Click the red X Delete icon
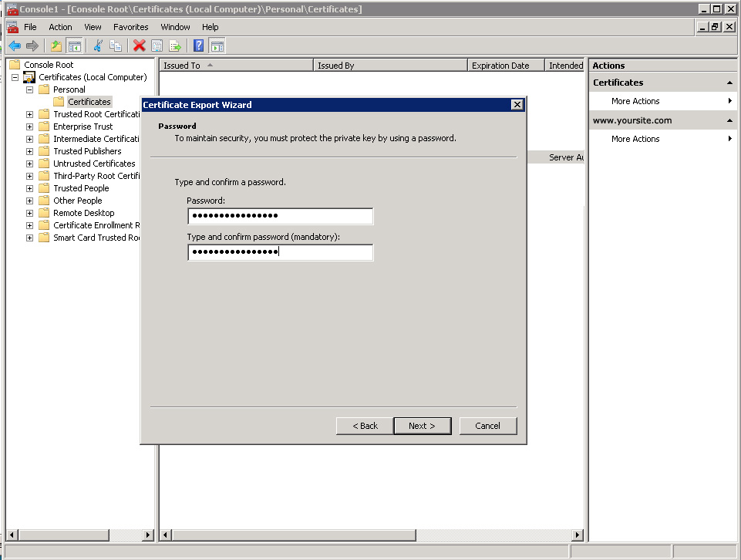 pyautogui.click(x=139, y=46)
